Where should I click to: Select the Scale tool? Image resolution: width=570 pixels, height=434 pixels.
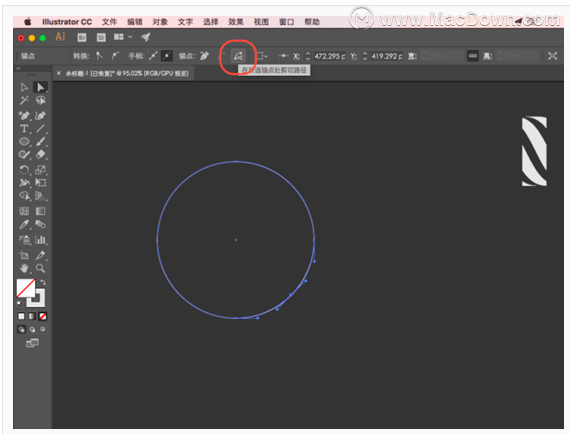click(40, 170)
